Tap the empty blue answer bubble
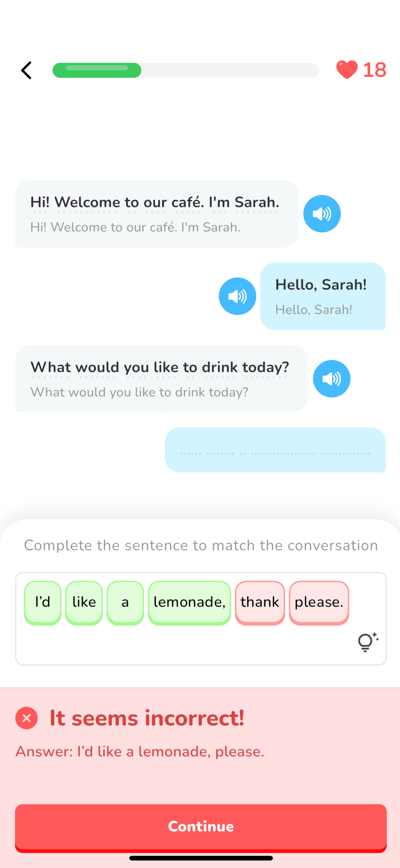 pos(275,450)
